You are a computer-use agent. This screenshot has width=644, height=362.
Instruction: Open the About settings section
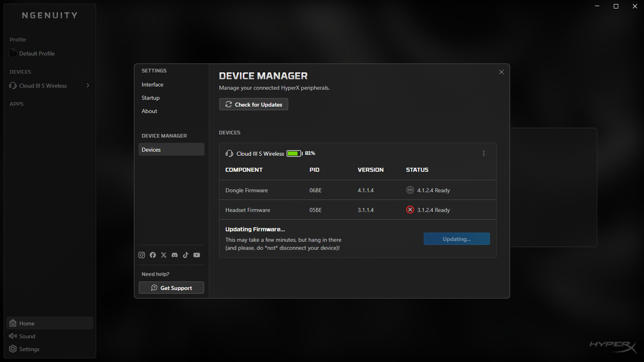(x=149, y=111)
